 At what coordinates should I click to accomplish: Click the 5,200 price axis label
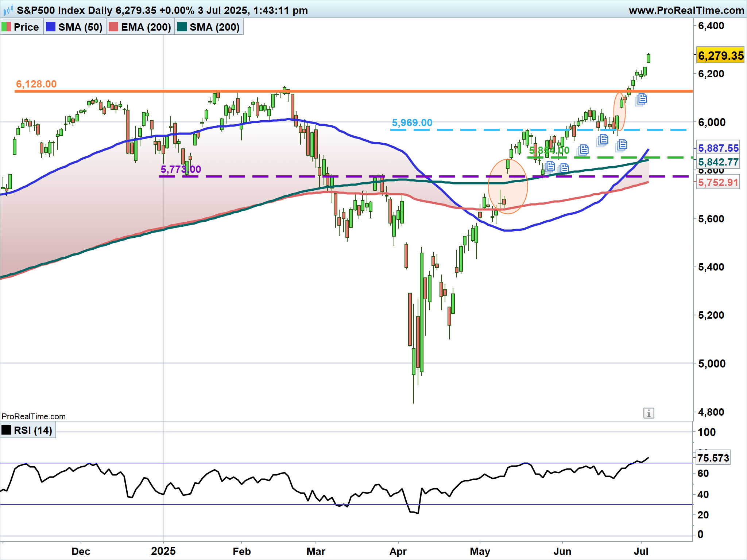(711, 315)
